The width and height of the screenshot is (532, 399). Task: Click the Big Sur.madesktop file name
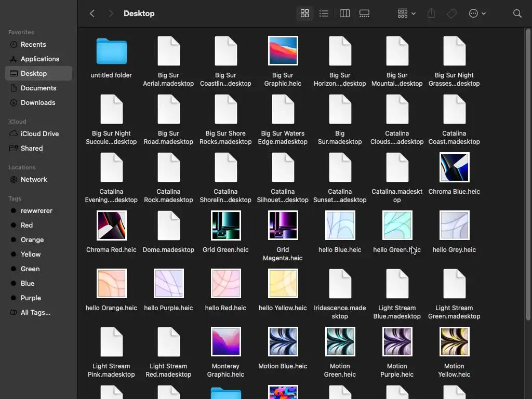[x=340, y=137]
